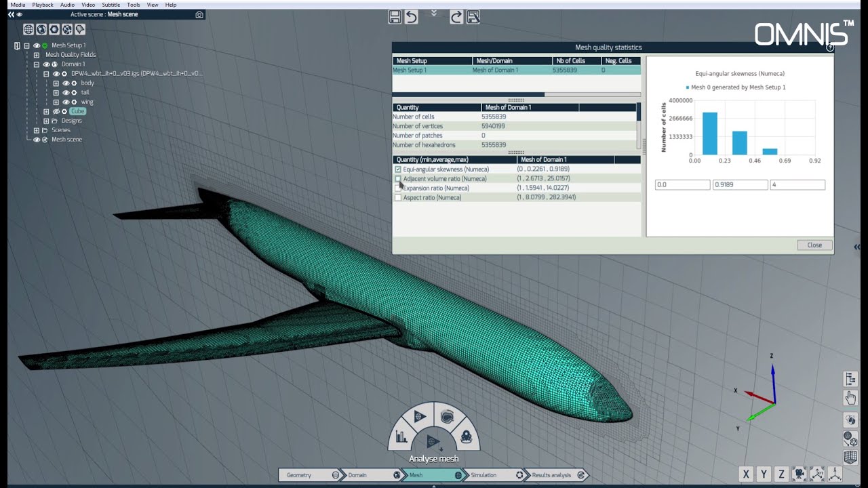This screenshot has height=488, width=868.
Task: Hide the wing geometry with eye icon
Action: tap(66, 102)
